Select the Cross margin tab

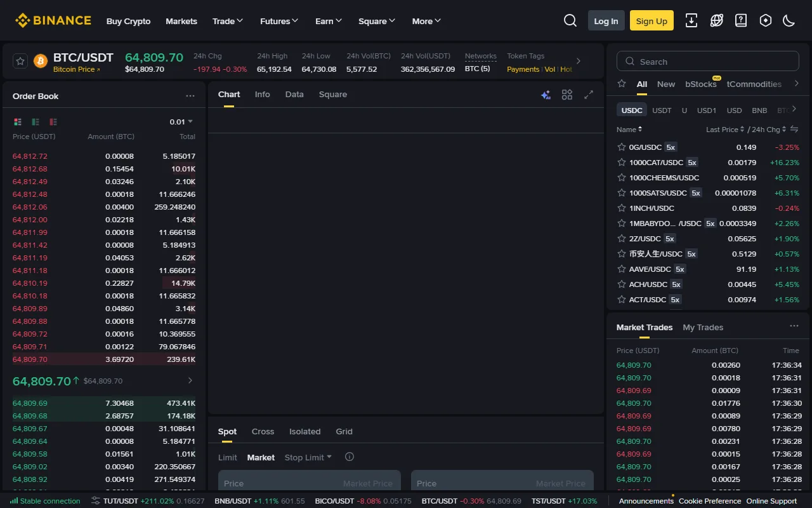click(263, 431)
